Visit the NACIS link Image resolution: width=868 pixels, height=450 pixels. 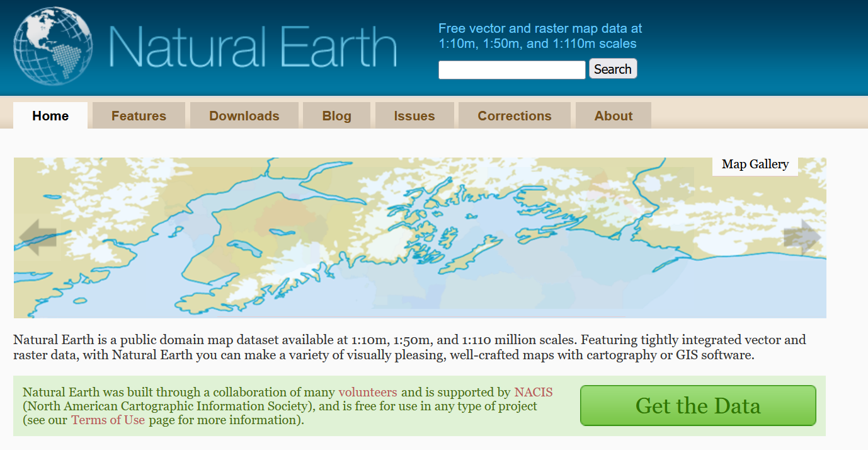click(533, 392)
